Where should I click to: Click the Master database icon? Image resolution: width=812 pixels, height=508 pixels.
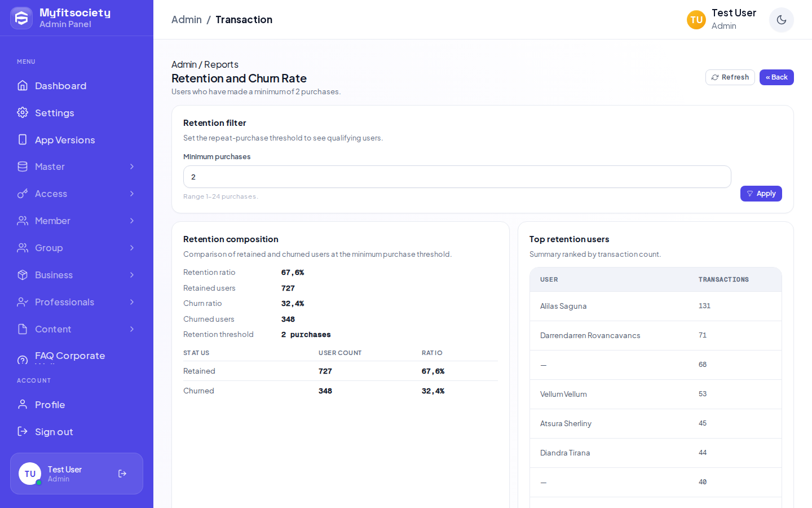(23, 167)
